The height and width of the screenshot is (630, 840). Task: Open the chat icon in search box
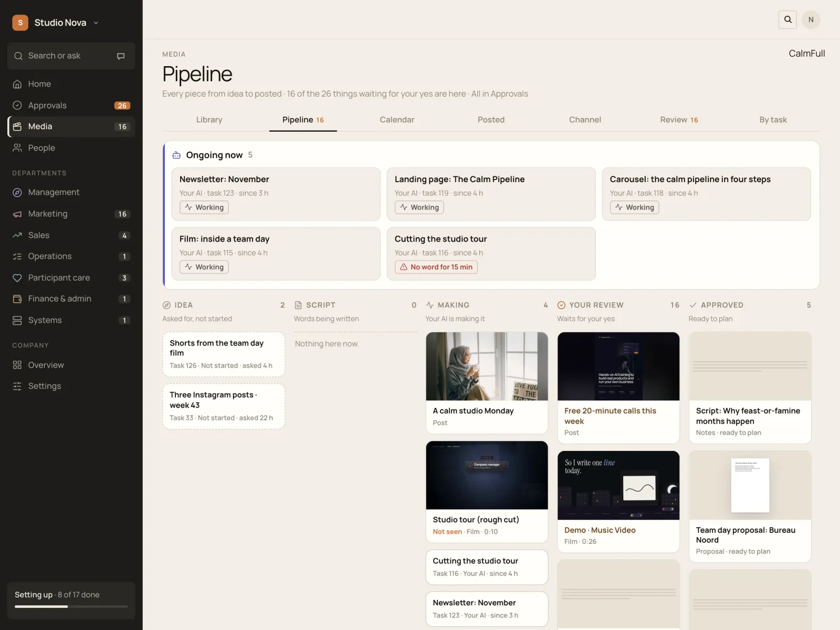[x=121, y=56]
